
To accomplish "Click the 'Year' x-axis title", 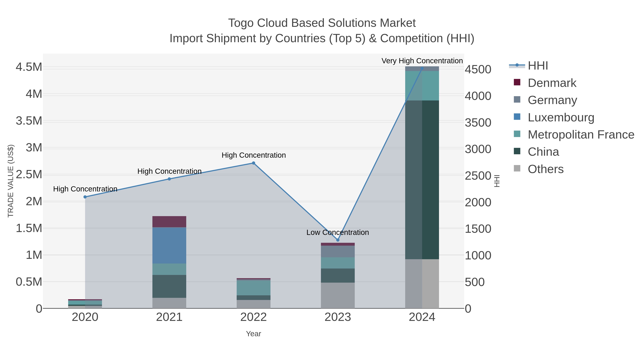I will pos(253,334).
